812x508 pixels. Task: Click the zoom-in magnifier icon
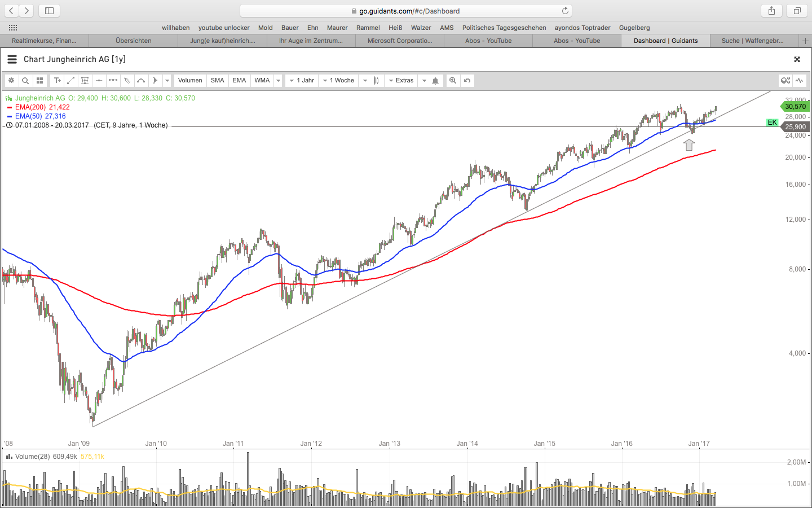pyautogui.click(x=453, y=81)
